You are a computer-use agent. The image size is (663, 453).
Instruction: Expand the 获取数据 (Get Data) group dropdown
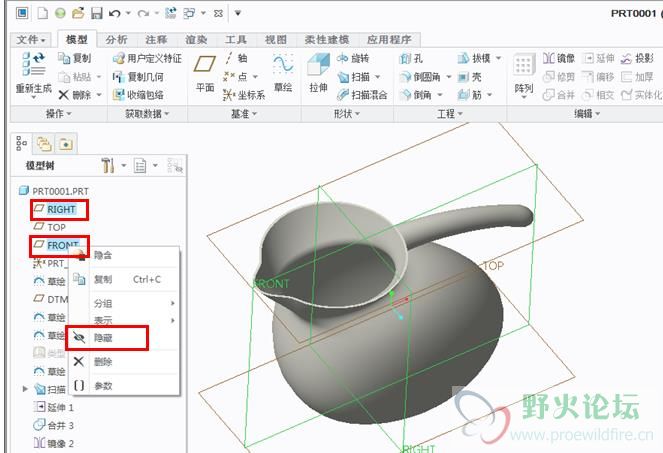tap(147, 114)
